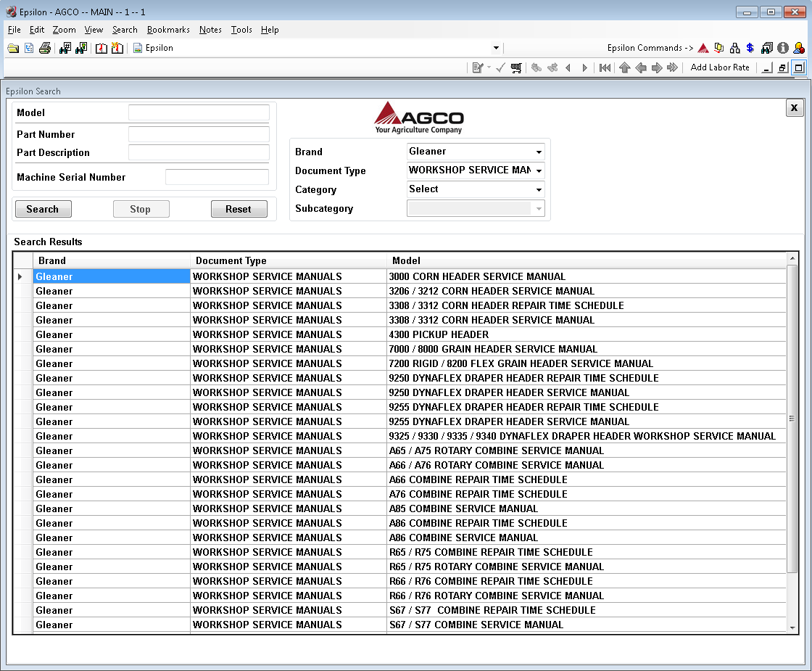The height and width of the screenshot is (671, 812).
Task: Open the Help menu
Action: tap(270, 30)
